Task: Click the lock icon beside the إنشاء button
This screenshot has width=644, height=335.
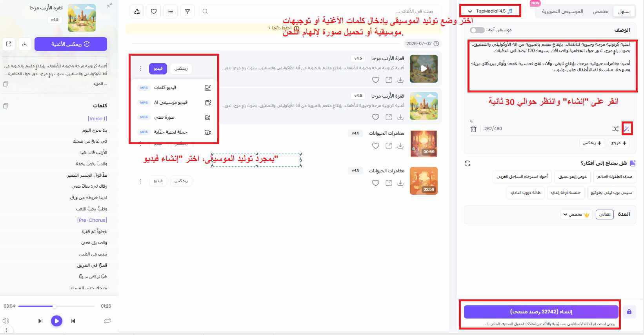Action: pos(629,312)
